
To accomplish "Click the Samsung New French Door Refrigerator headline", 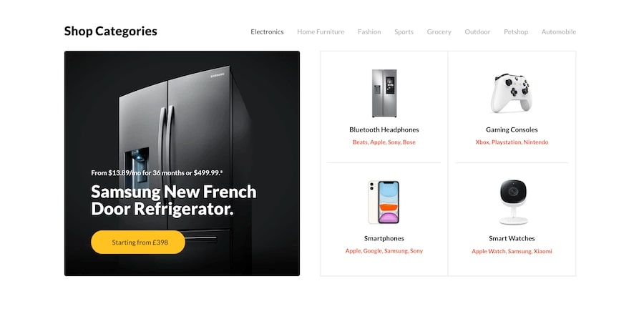I will (173, 200).
